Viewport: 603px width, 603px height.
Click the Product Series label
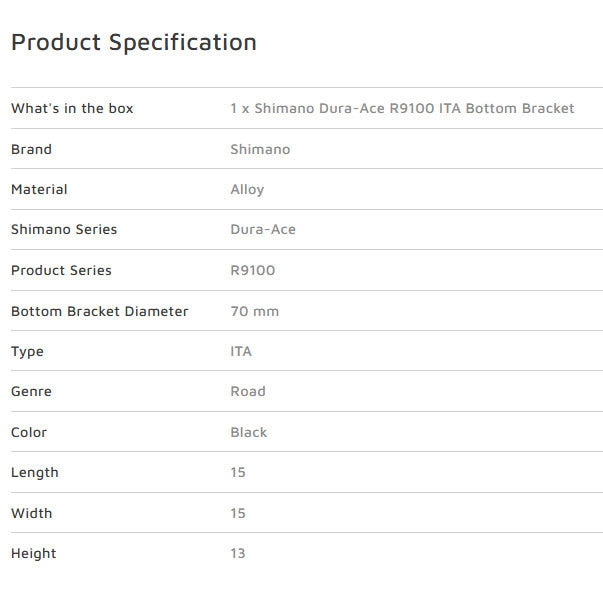pos(61,270)
